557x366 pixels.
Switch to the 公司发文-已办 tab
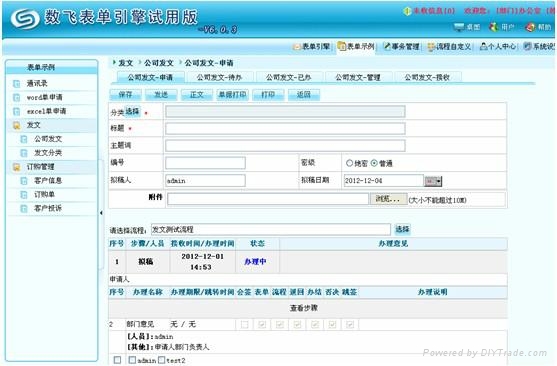pos(289,77)
